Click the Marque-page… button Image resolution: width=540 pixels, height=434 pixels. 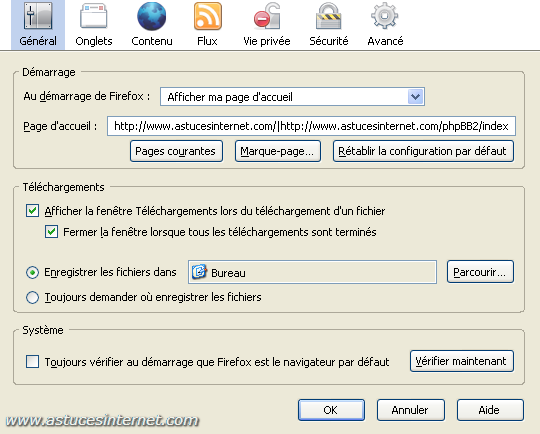point(278,151)
